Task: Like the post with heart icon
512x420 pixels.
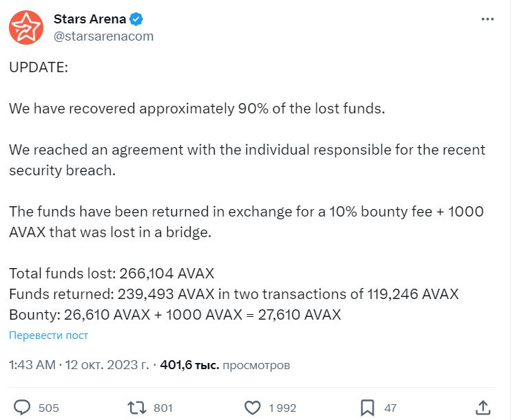Action: (x=253, y=408)
